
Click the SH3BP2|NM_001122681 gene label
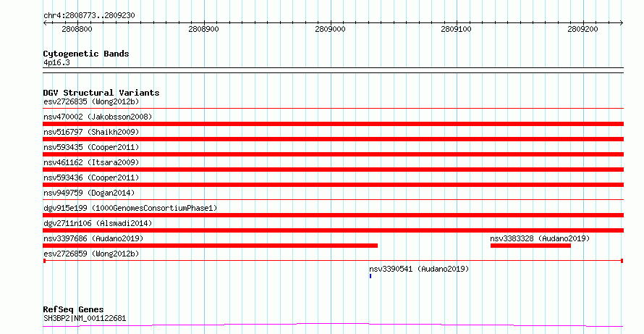[x=85, y=318]
